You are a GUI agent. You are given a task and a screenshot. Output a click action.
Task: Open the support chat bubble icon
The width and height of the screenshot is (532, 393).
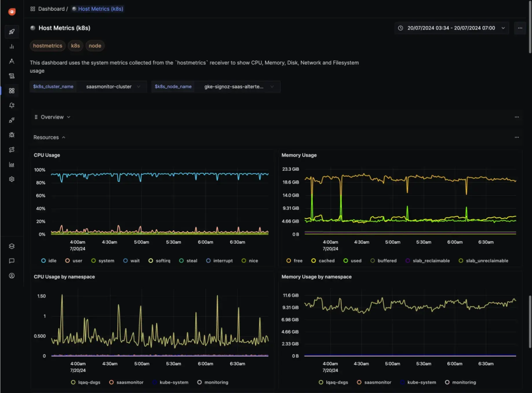pos(12,261)
